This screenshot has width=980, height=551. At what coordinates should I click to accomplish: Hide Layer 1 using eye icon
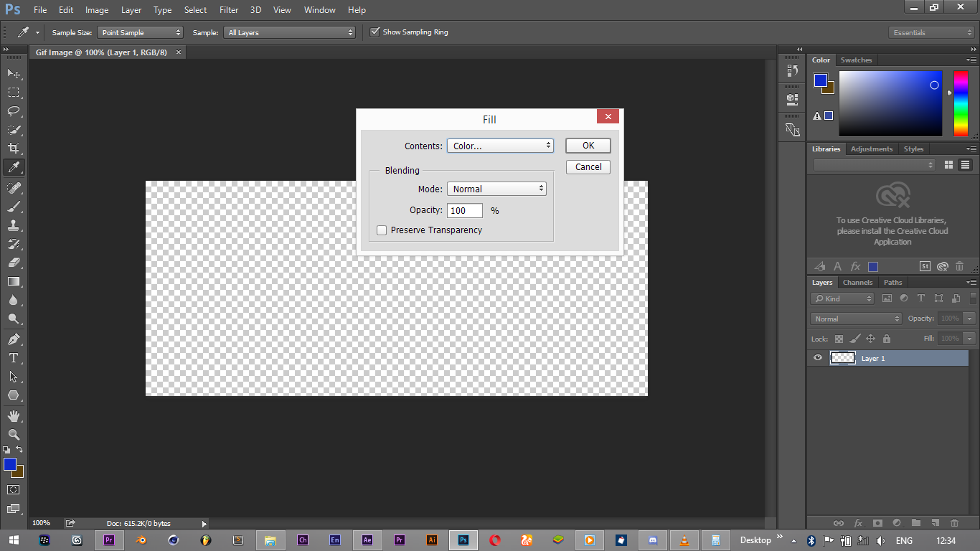pos(818,358)
